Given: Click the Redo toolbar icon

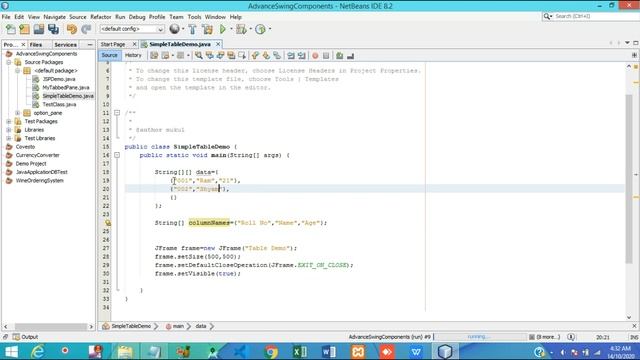Looking at the screenshot, I should coord(86,29).
